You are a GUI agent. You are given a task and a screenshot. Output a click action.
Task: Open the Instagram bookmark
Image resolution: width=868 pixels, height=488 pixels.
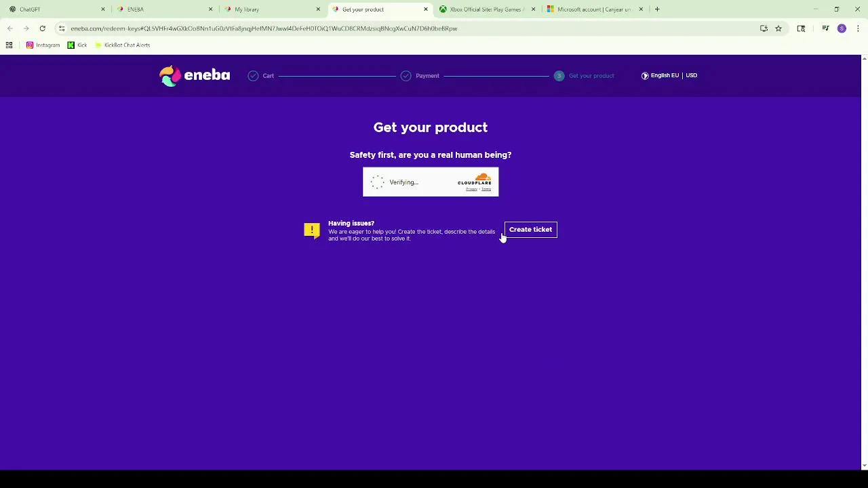point(43,45)
